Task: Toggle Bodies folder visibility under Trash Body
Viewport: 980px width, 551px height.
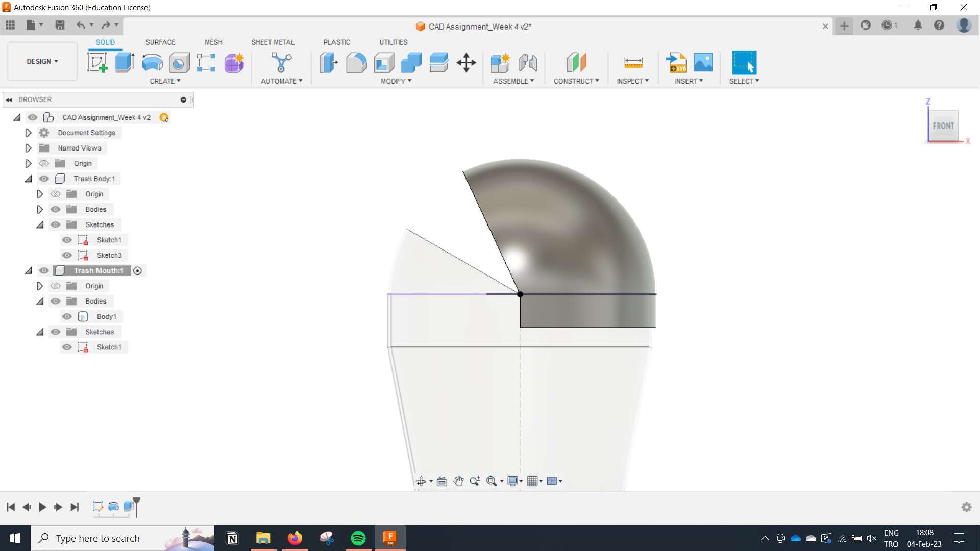Action: coord(55,209)
